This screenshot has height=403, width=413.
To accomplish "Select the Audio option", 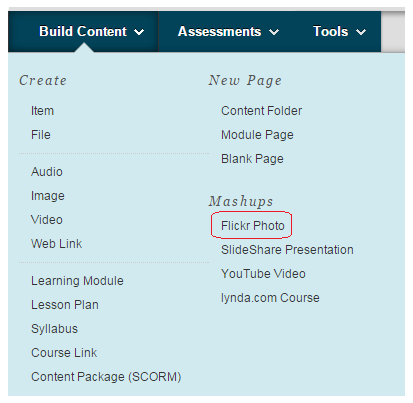I will click(47, 172).
